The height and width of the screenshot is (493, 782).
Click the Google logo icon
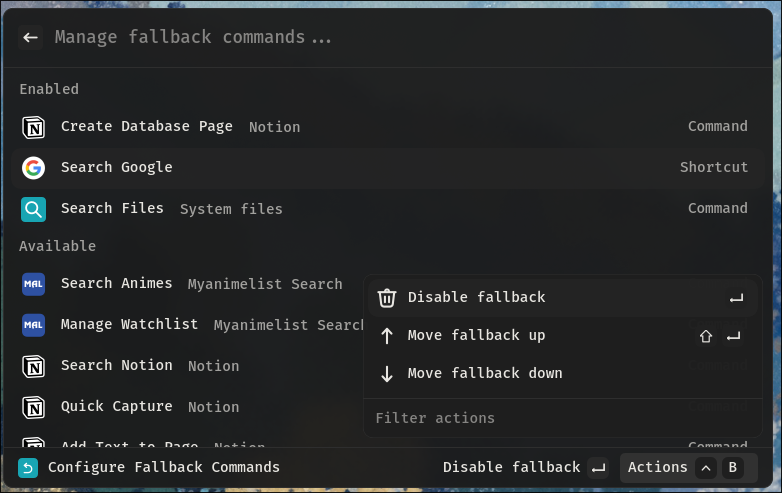33,168
